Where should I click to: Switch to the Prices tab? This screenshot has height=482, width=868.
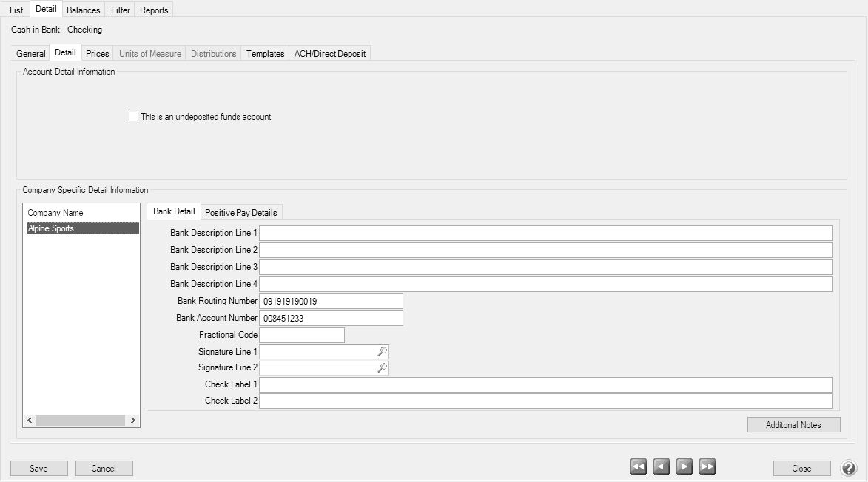click(97, 53)
